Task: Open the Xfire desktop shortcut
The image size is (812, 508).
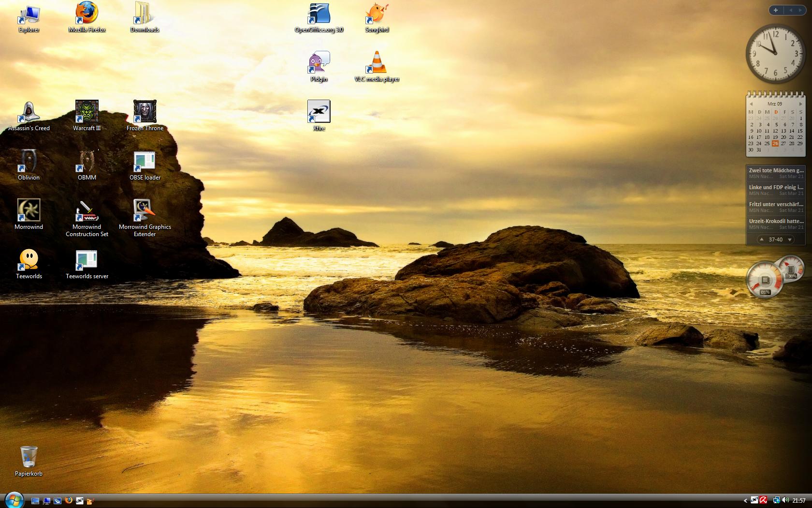Action: click(x=319, y=112)
